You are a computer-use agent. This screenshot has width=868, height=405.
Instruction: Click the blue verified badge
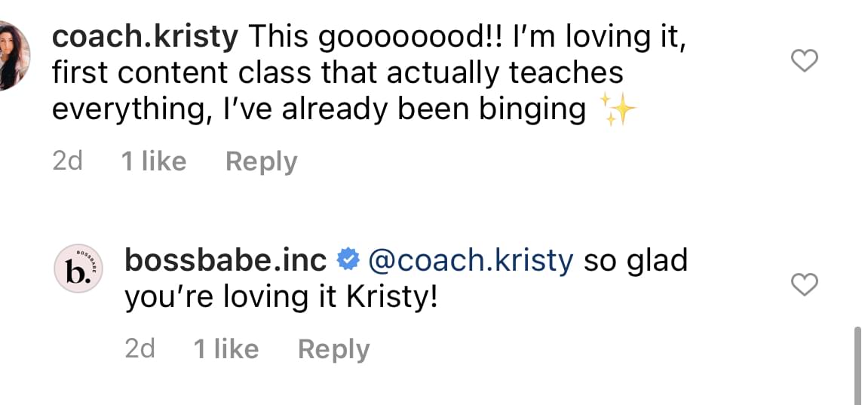348,261
